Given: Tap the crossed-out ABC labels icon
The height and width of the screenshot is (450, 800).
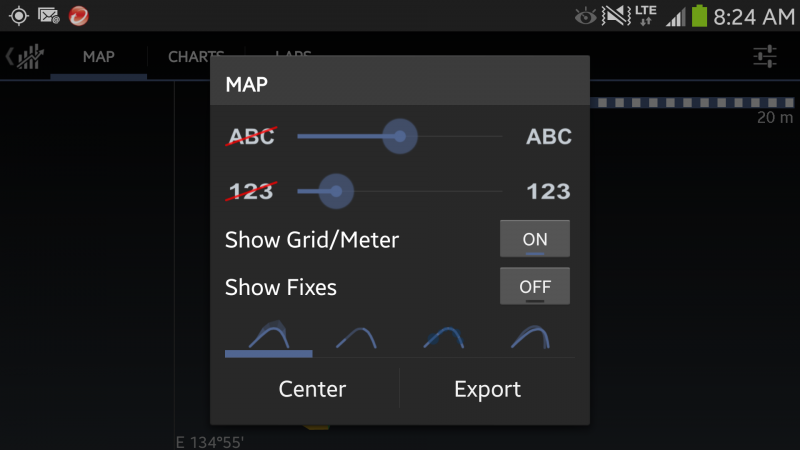Looking at the screenshot, I should [252, 136].
